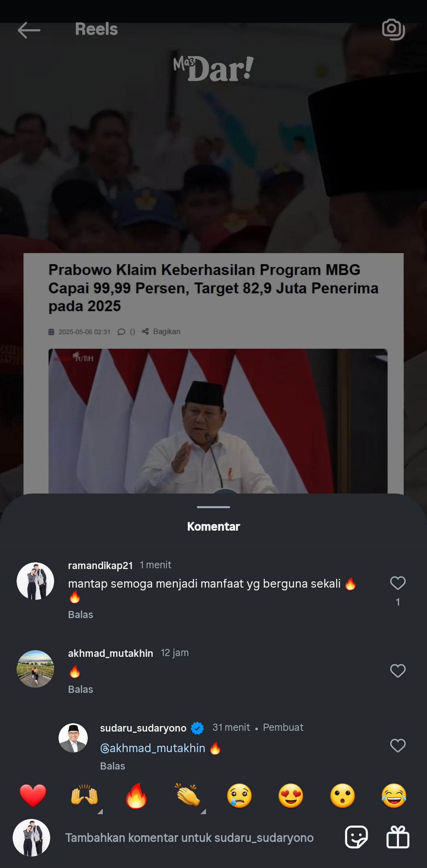Tap Balas under ramandikap21's comment
Viewport: 427px width, 868px height.
click(81, 615)
